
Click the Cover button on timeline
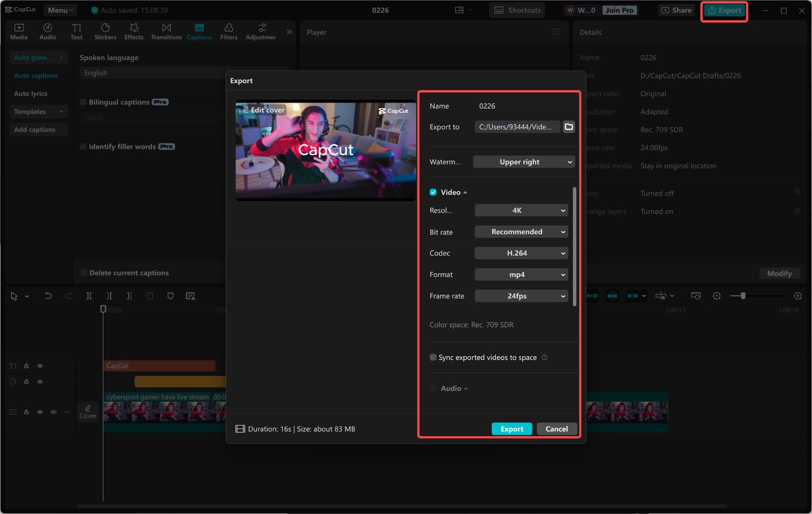pos(88,412)
